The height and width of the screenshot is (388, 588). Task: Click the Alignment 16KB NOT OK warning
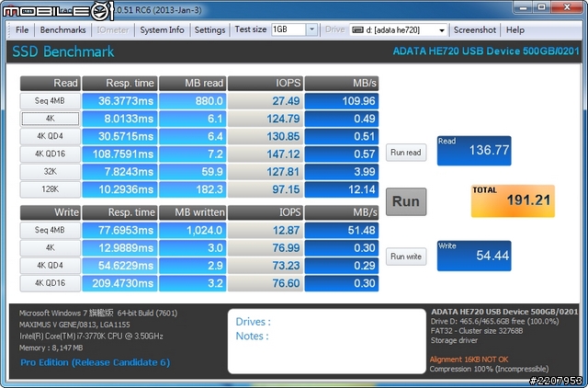[469, 359]
